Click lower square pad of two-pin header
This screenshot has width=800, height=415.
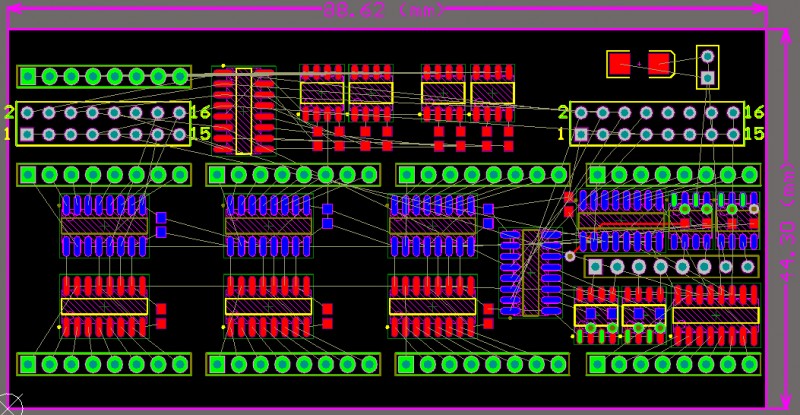click(x=707, y=77)
